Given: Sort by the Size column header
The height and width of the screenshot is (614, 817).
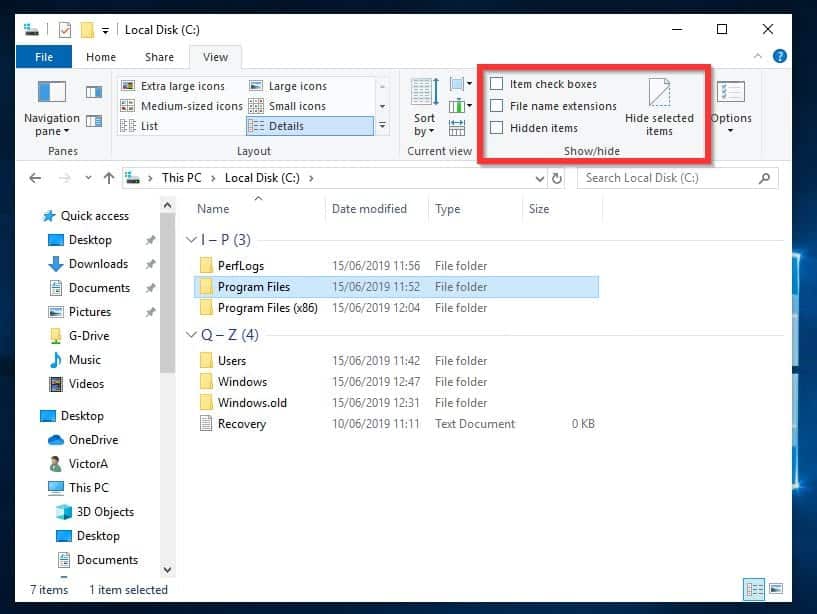Looking at the screenshot, I should 539,209.
